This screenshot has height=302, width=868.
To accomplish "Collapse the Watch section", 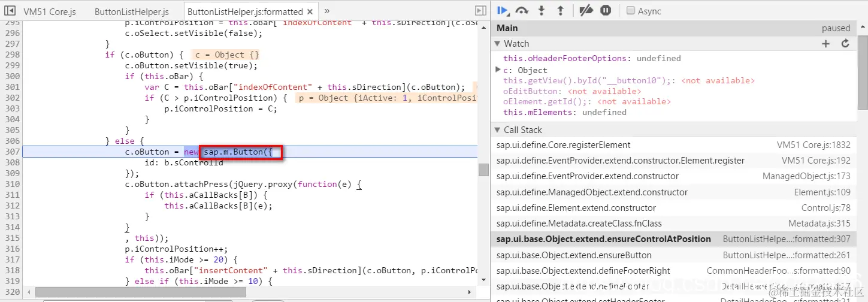I will tap(497, 43).
